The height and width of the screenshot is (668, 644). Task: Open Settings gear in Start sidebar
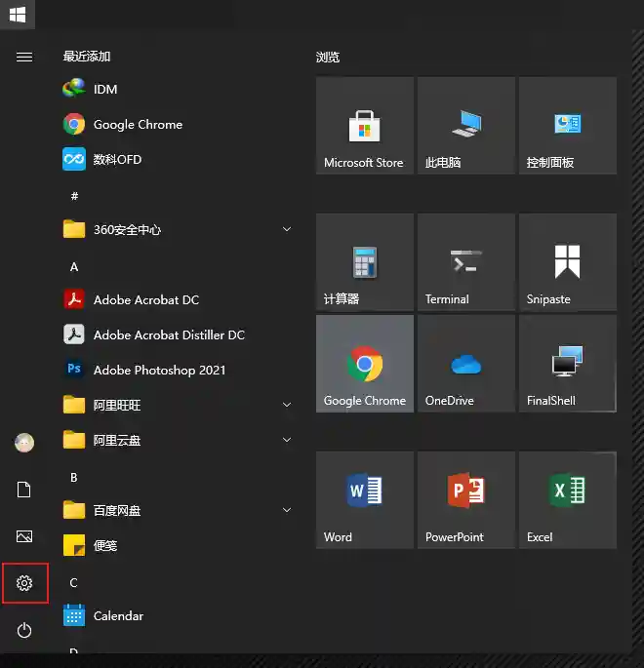tap(24, 583)
